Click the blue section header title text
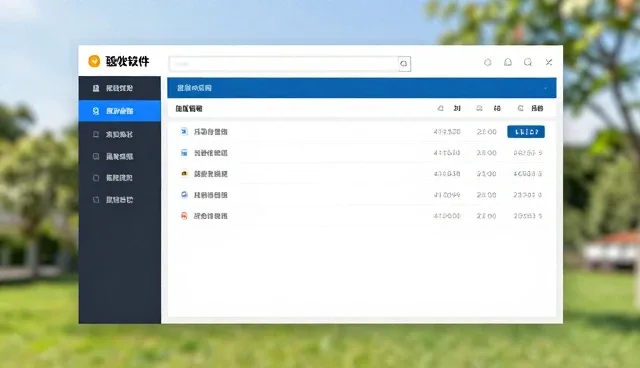The width and height of the screenshot is (640, 368). pos(194,88)
